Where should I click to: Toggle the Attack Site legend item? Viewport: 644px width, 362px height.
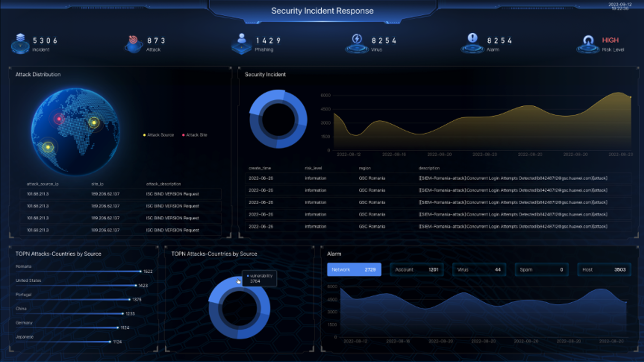195,135
